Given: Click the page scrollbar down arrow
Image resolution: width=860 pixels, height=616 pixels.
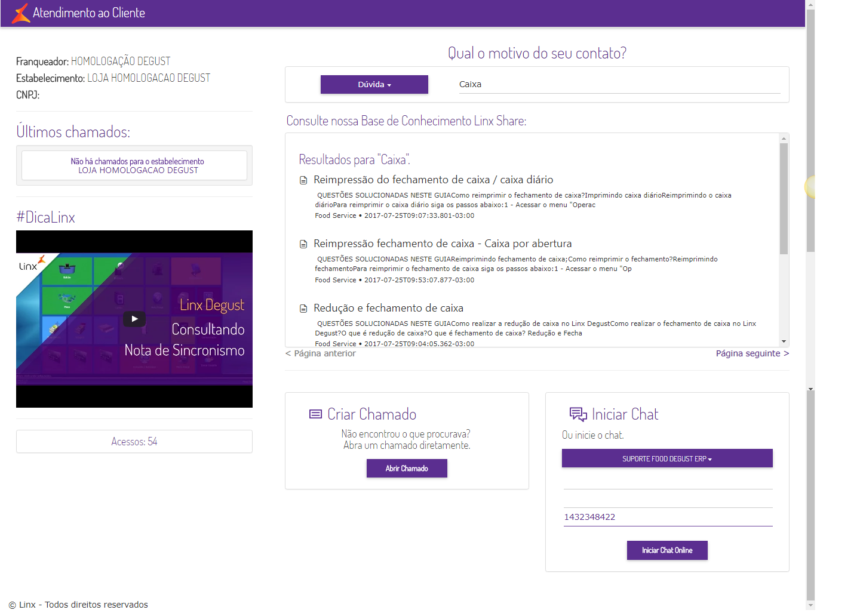Looking at the screenshot, I should point(810,605).
